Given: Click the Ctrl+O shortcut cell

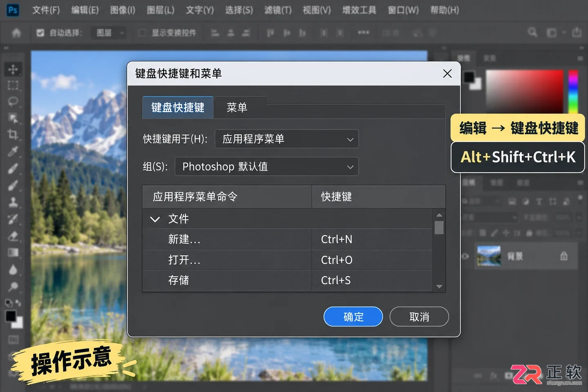Looking at the screenshot, I should (x=372, y=260).
